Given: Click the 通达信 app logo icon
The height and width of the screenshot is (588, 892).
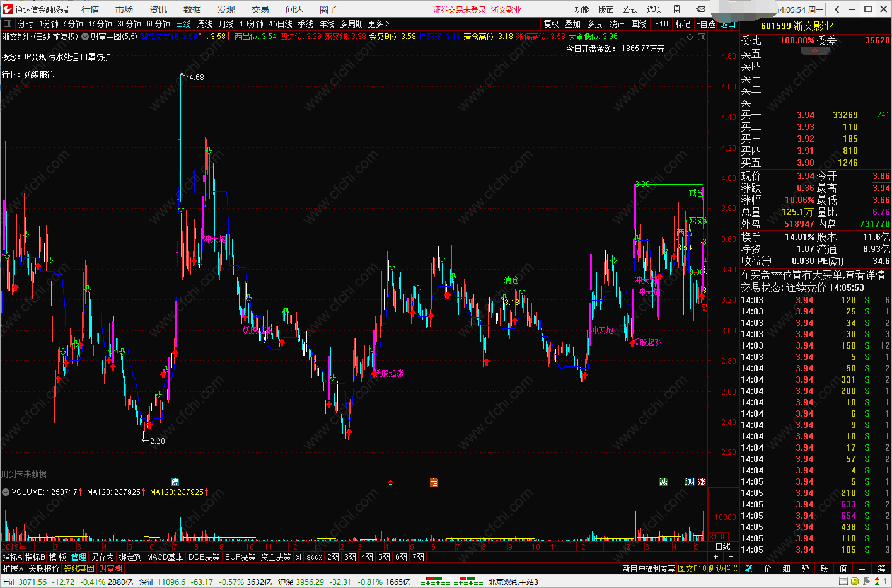Looking at the screenshot, I should tap(7, 9).
